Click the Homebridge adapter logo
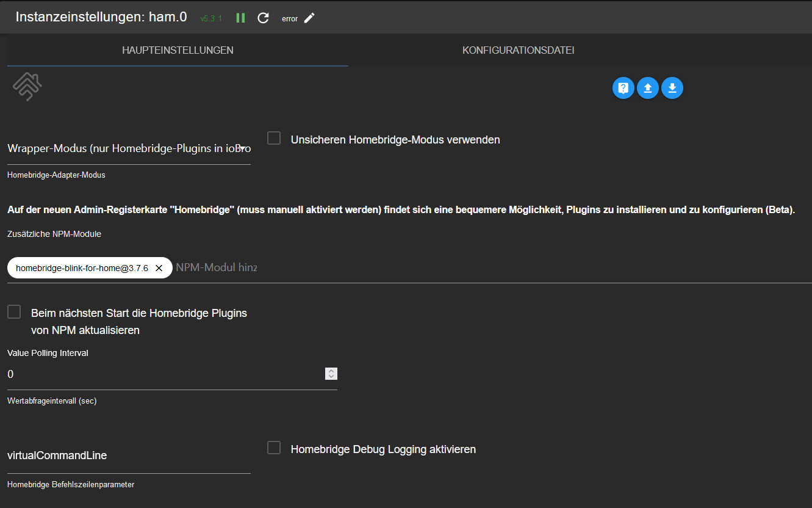Image resolution: width=812 pixels, height=508 pixels. click(x=27, y=86)
